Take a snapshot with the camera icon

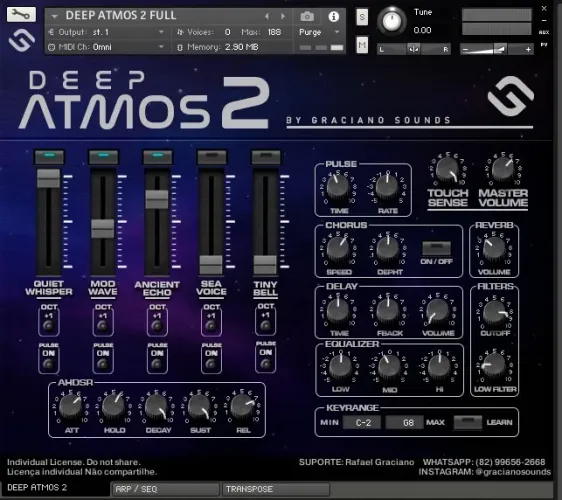point(307,16)
